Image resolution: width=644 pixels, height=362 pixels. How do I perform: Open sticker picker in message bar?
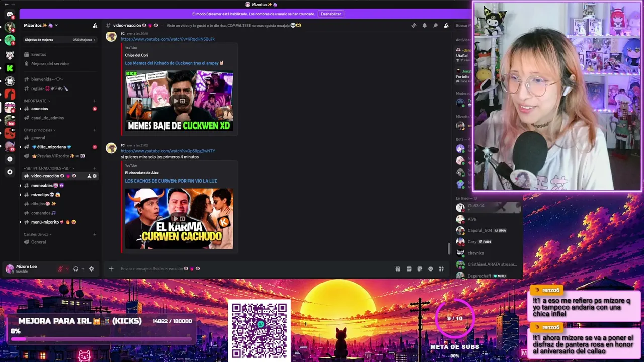(420, 269)
